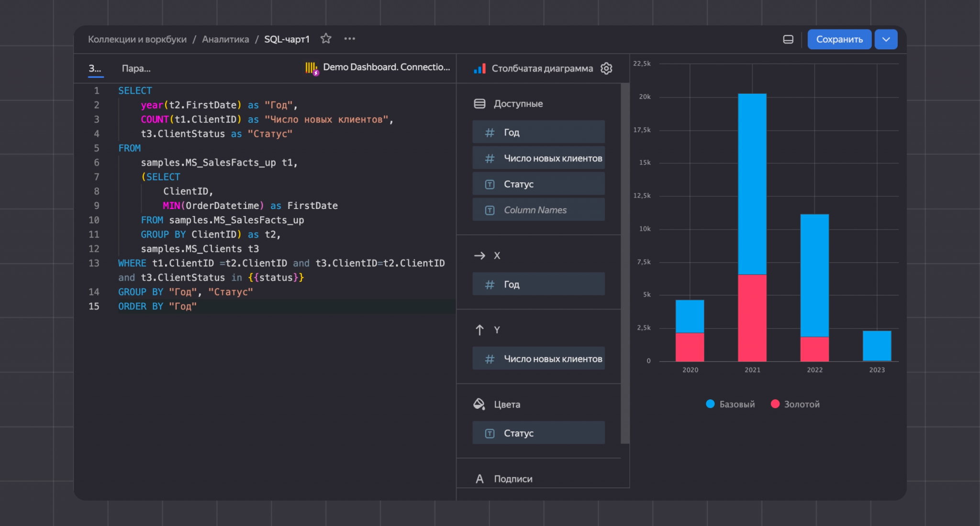
Task: Click the number hash icon of available Год
Action: (490, 132)
